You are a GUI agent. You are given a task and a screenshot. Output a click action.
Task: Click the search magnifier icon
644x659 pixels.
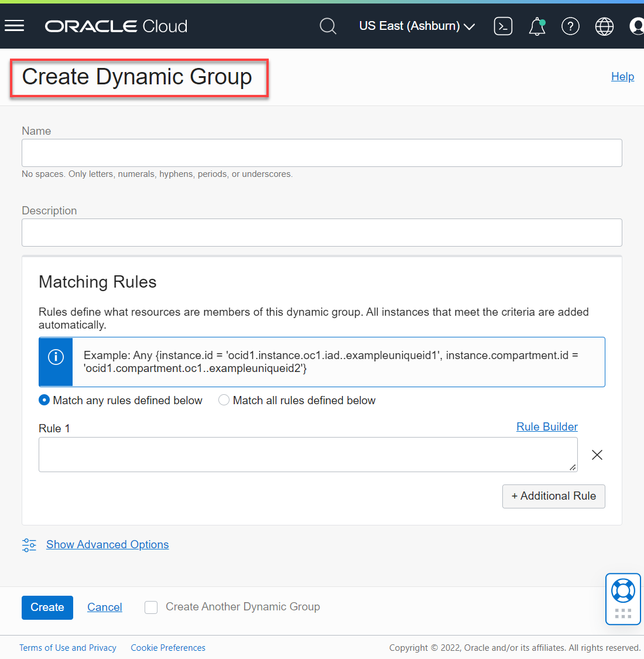pos(328,26)
